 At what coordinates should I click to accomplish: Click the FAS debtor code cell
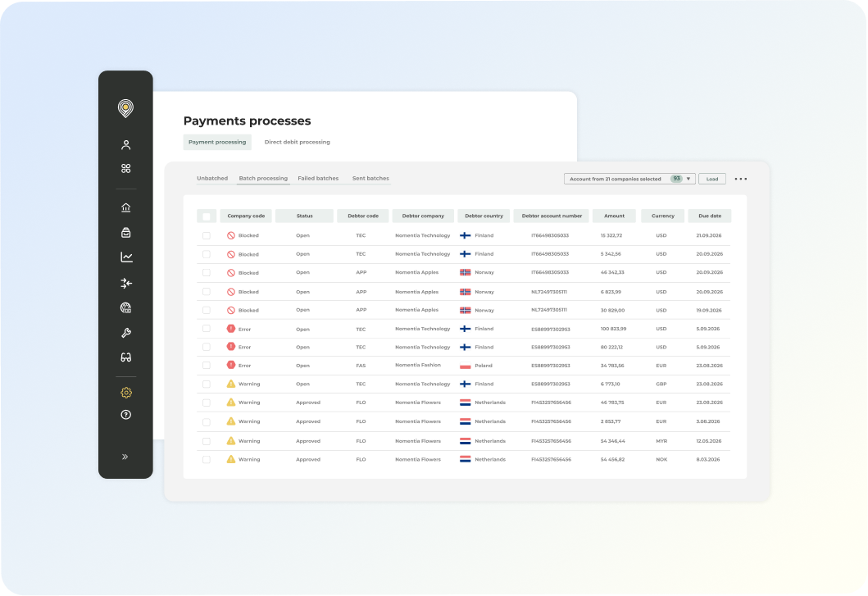coord(361,366)
